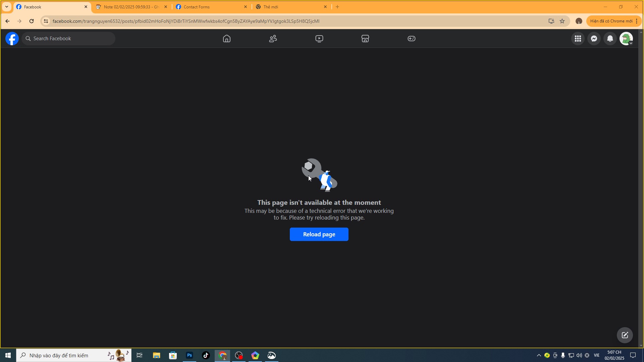644x362 pixels.
Task: Show hidden system tray icons
Action: pyautogui.click(x=539, y=355)
